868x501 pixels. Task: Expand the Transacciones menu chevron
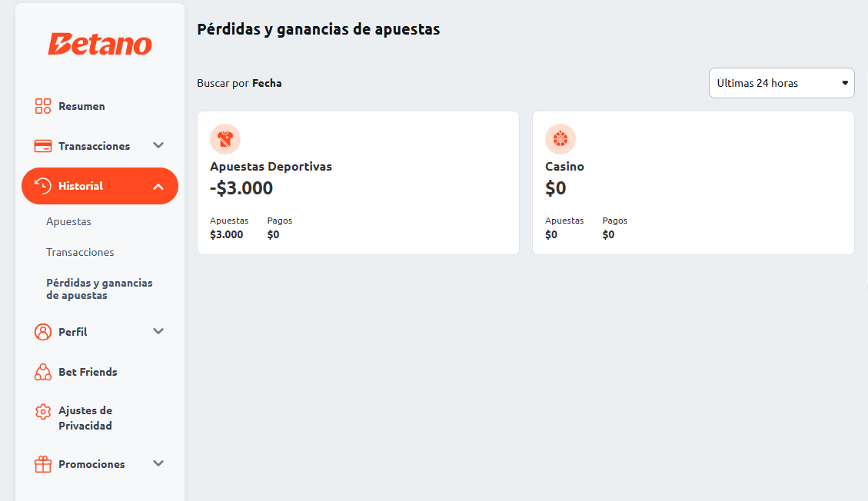click(x=158, y=145)
